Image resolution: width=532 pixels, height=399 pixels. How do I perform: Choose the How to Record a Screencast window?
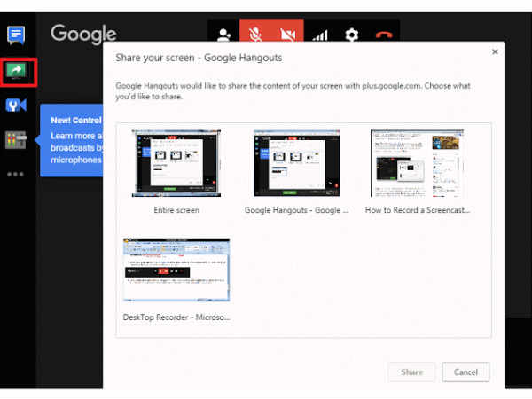pyautogui.click(x=419, y=164)
